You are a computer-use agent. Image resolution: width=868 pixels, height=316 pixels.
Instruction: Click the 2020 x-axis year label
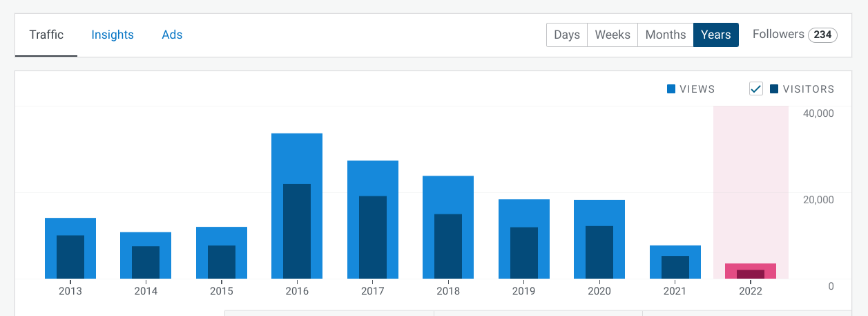coord(599,291)
